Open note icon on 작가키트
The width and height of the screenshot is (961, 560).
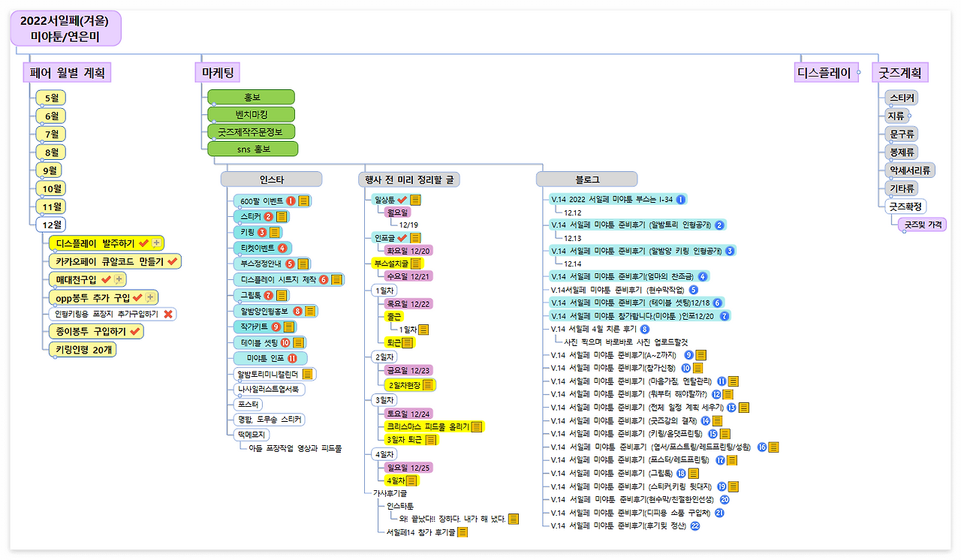(x=289, y=327)
